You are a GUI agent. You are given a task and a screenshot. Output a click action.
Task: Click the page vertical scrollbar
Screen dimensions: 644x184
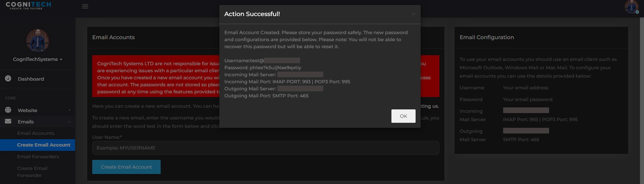[642, 100]
